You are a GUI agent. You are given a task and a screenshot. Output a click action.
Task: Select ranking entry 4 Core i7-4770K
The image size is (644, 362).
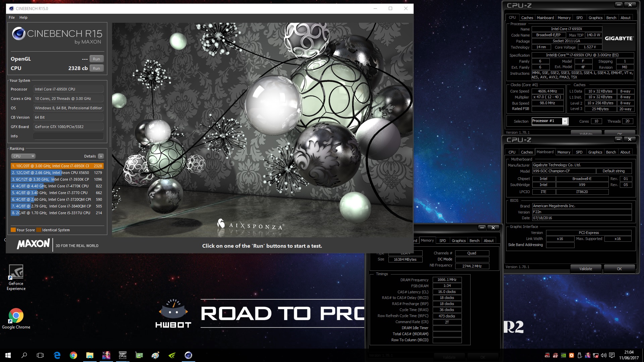coord(57,186)
